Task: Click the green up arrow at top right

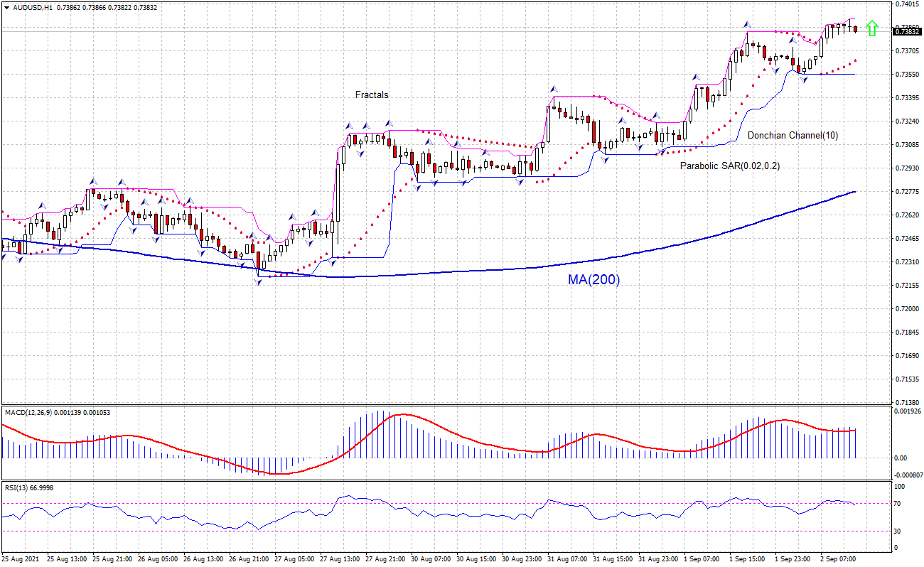Action: tap(872, 28)
